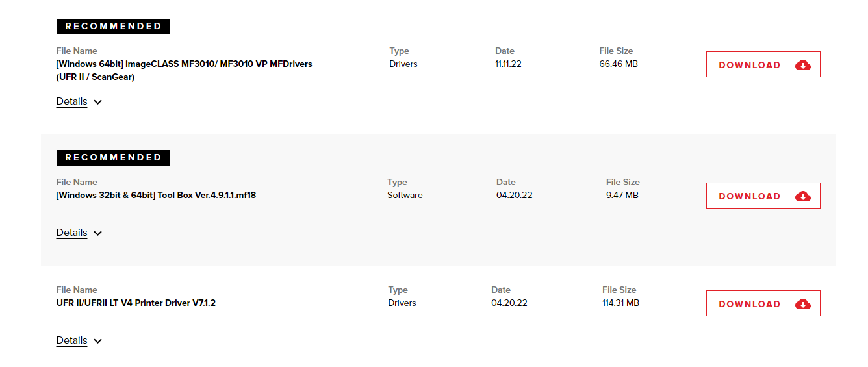Click the Software type label for Tool Box

405,195
